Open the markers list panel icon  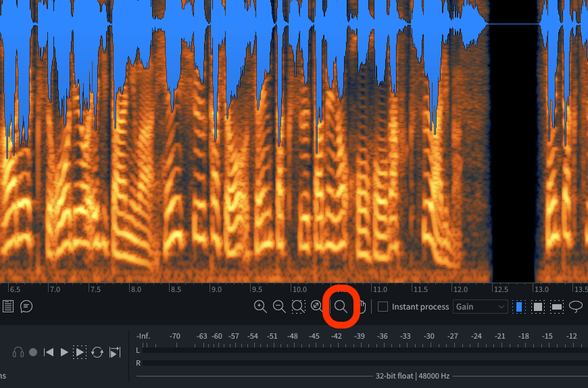(x=7, y=306)
